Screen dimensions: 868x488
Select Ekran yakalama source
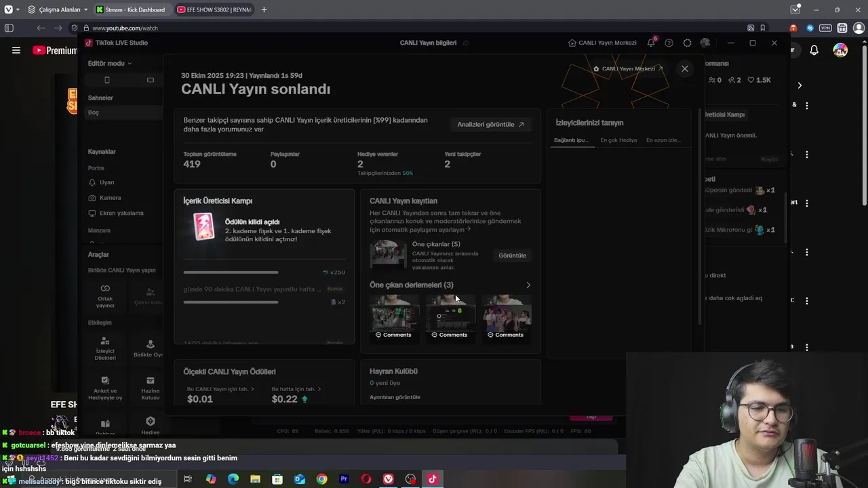click(x=116, y=213)
